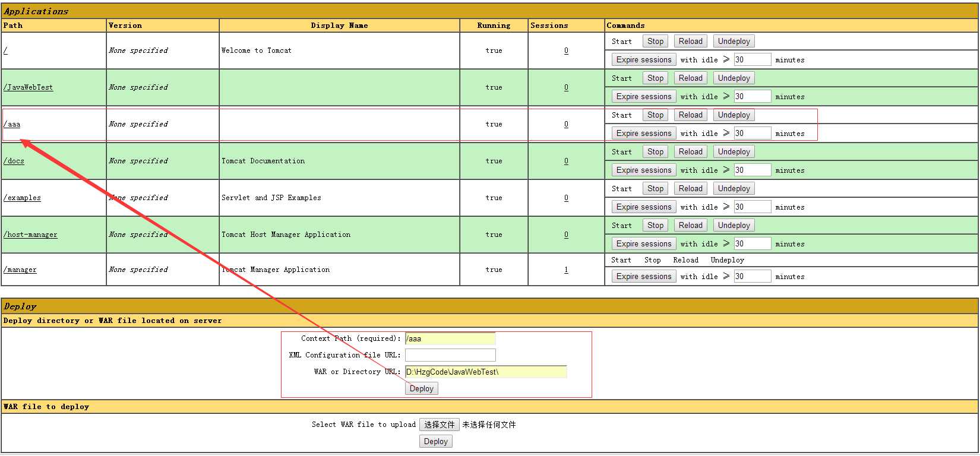
Task: Open the /JavaWebTest application path link
Action: [28, 87]
